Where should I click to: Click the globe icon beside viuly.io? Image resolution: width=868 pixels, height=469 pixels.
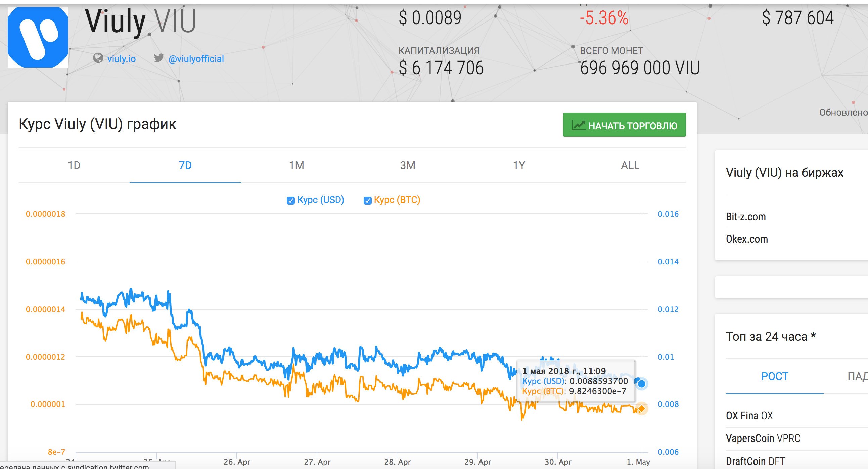(98, 58)
